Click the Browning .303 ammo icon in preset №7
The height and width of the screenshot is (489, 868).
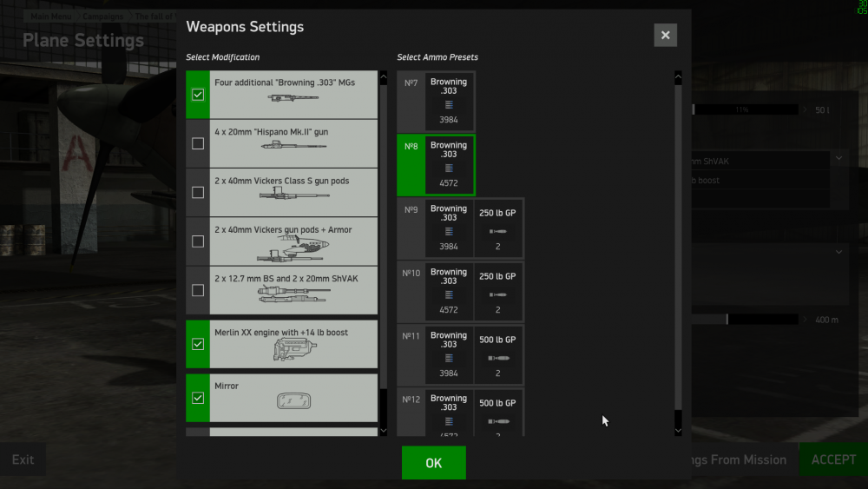449,105
